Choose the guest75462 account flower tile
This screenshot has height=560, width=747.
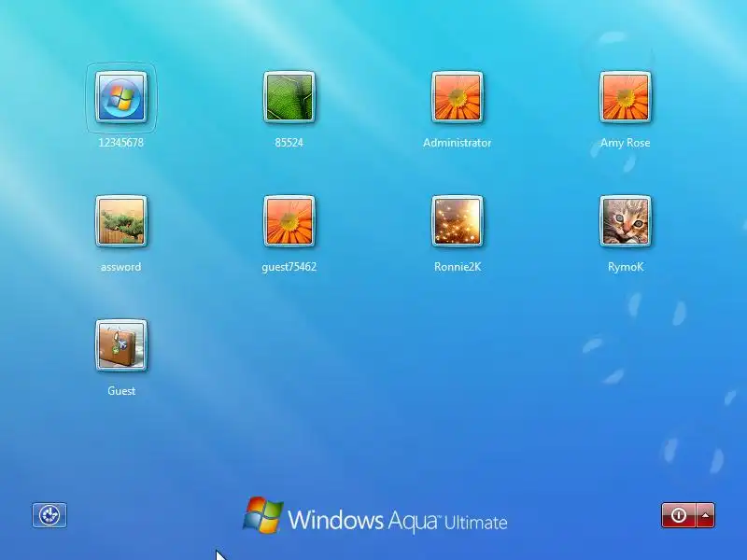tap(289, 221)
